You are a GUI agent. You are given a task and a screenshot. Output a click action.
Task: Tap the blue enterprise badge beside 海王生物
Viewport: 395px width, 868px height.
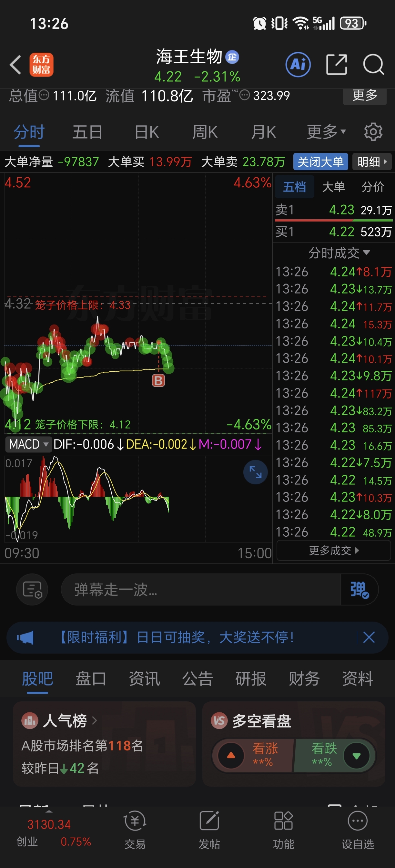coord(232,57)
